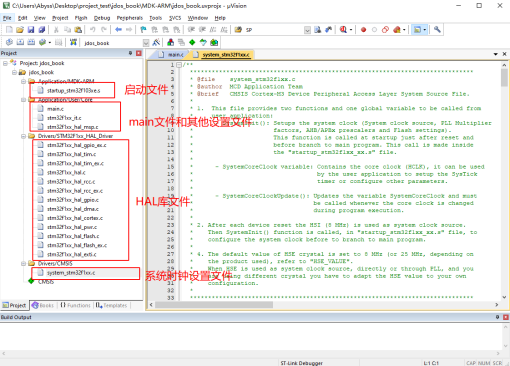510x366 pixels.
Task: Click the Rebuild all target files icon
Action: point(31,42)
